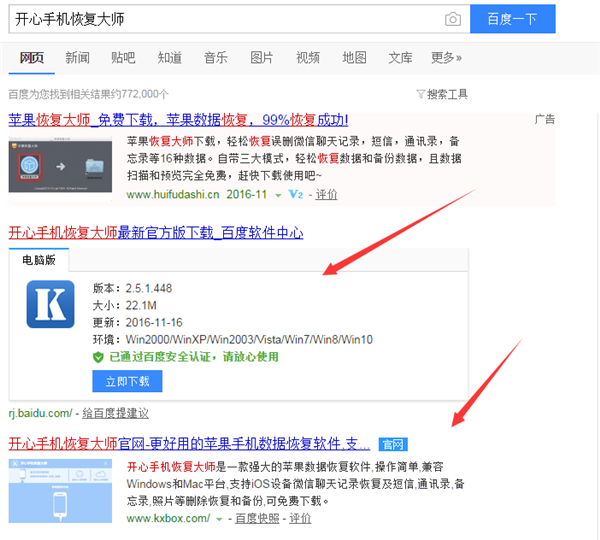The image size is (600, 540).
Task: Open 开心手机恢复大师最新官方版下载 result title
Action: (x=156, y=233)
